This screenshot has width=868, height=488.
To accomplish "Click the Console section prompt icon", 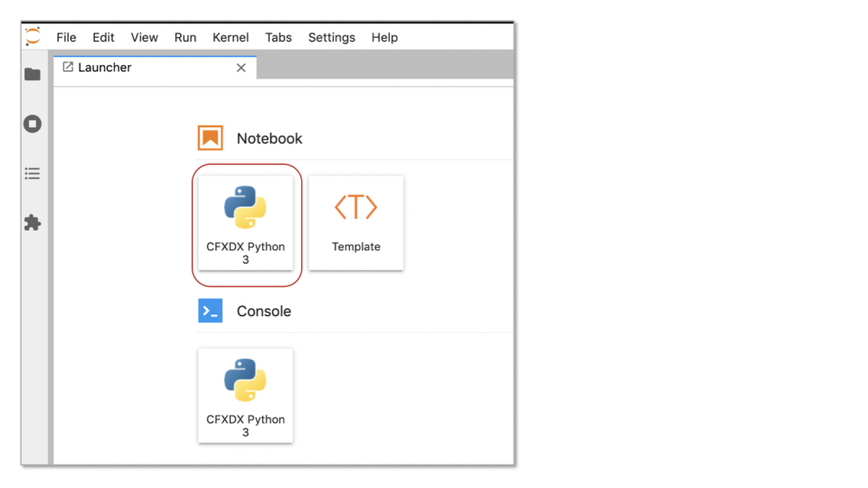I will coord(211,311).
